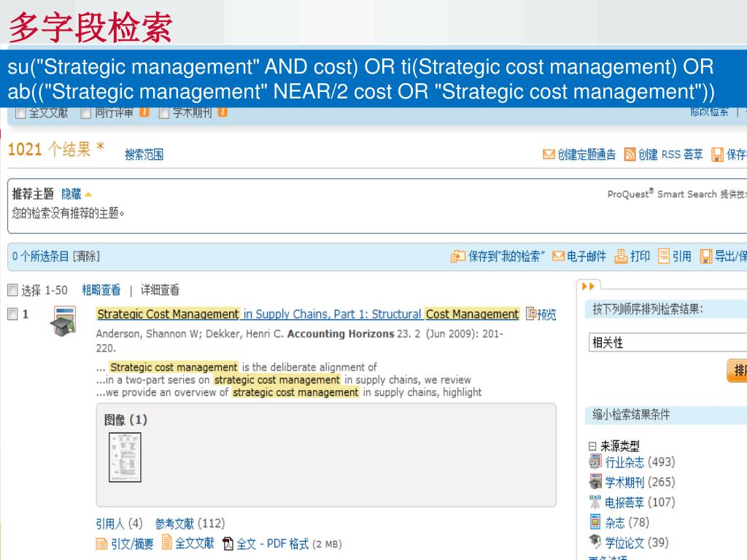Click the create RSS feed (创建 RSS 荟萃) link
This screenshot has width=747, height=560.
pos(670,155)
